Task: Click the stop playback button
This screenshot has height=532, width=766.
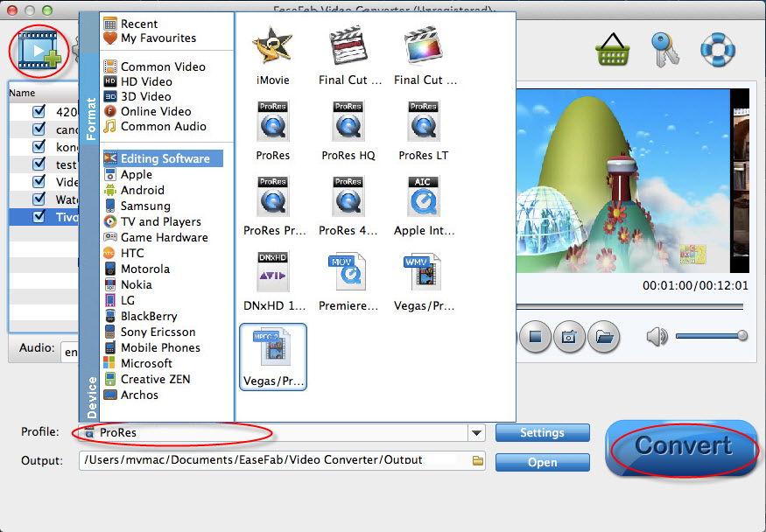Action: click(x=536, y=337)
